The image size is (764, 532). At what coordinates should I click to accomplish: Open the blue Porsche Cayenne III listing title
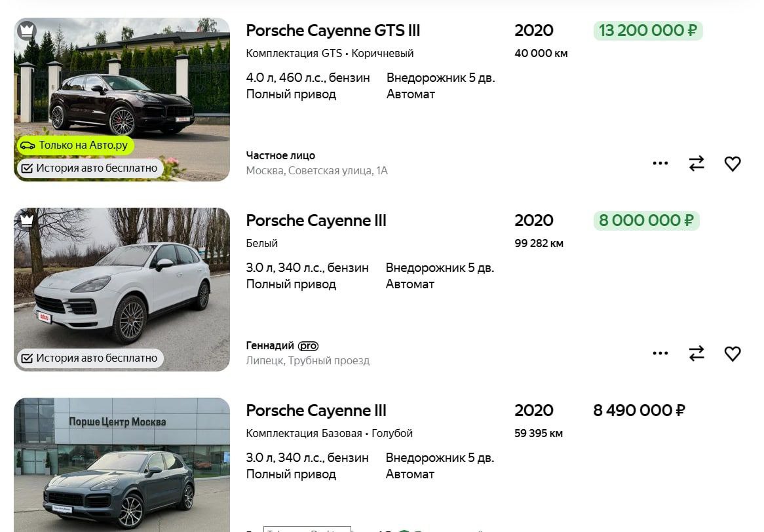(316, 411)
